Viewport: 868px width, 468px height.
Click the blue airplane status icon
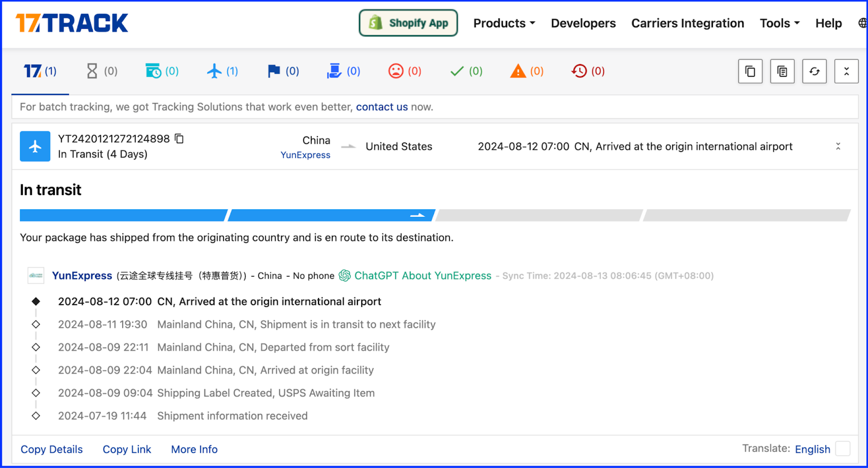click(35, 146)
